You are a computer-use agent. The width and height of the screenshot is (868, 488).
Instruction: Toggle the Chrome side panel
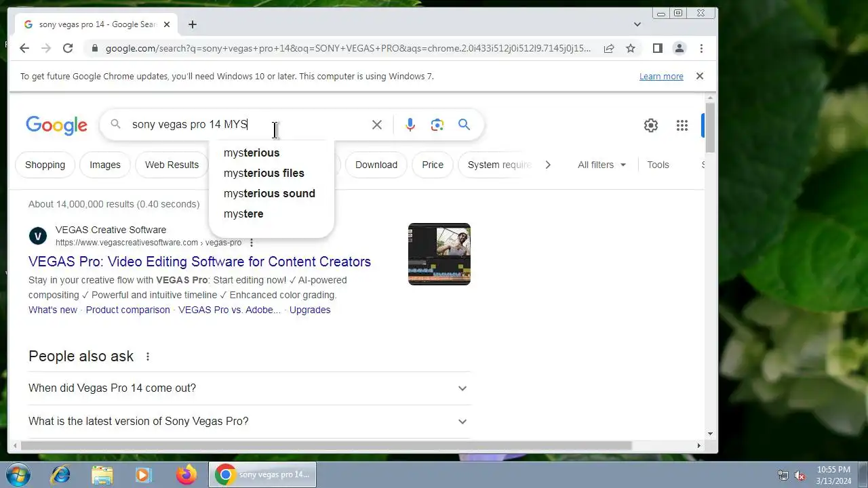click(x=657, y=48)
